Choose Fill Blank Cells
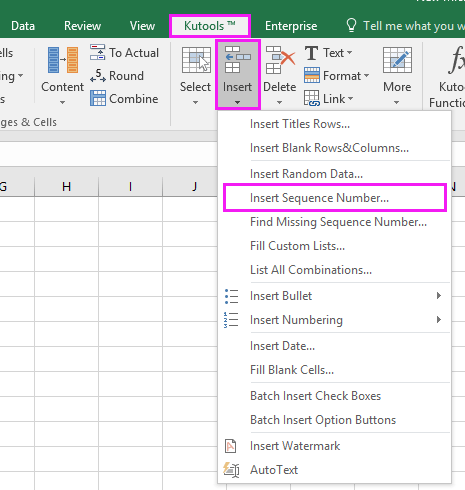This screenshot has width=465, height=490. coord(334,370)
